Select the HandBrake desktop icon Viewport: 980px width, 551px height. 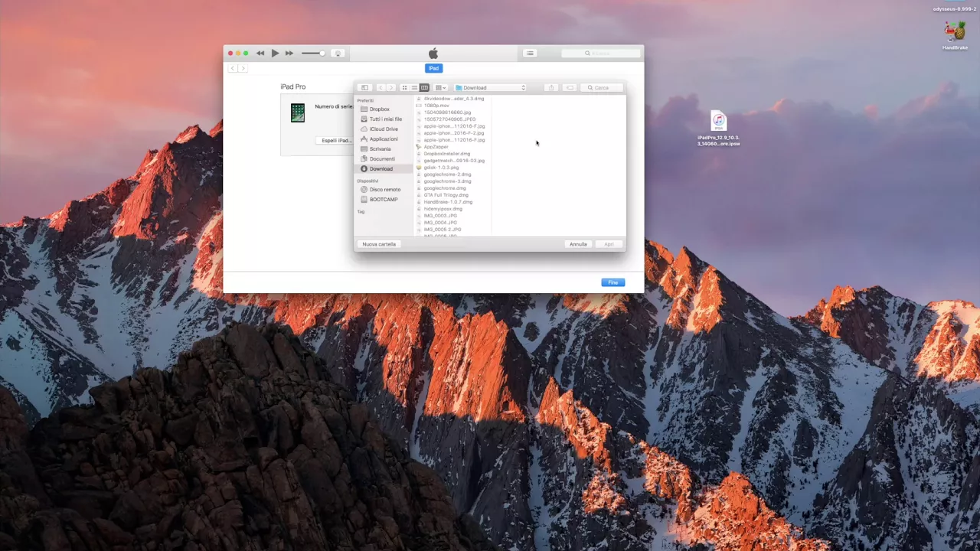(x=955, y=35)
